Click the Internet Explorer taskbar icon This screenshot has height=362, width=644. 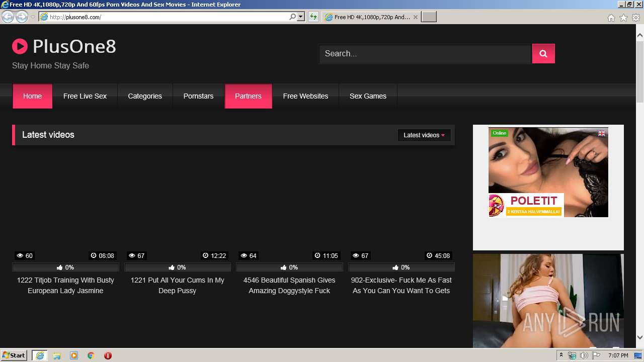(x=40, y=355)
